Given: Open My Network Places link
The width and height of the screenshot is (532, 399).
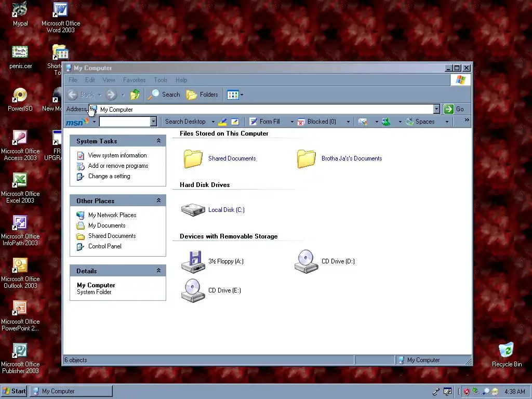Looking at the screenshot, I should (x=112, y=215).
